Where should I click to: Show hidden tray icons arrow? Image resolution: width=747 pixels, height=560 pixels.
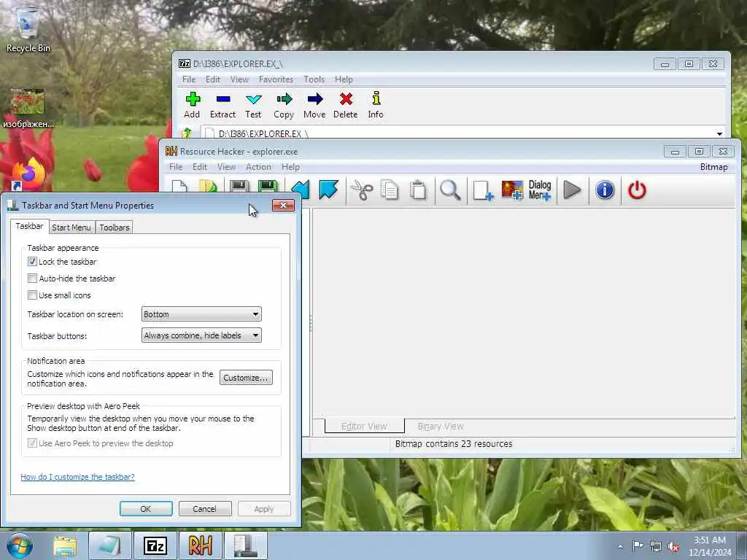[620, 546]
